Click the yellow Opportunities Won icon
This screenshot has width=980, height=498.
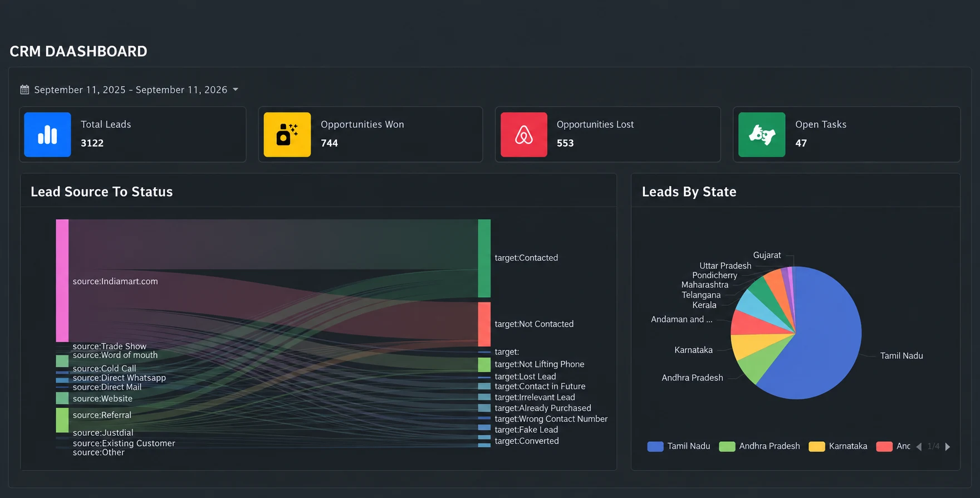click(x=287, y=135)
